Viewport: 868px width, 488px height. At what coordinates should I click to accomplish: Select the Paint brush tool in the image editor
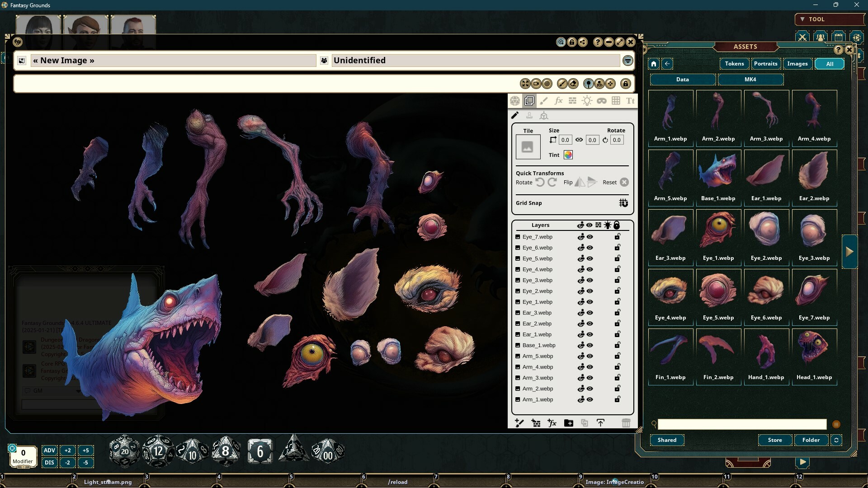(544, 101)
